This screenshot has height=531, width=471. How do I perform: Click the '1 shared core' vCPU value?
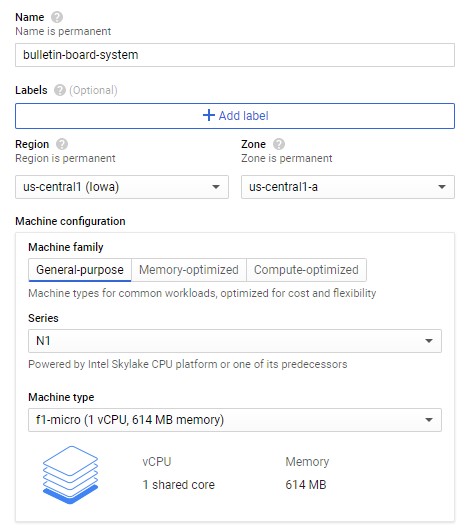click(x=178, y=485)
